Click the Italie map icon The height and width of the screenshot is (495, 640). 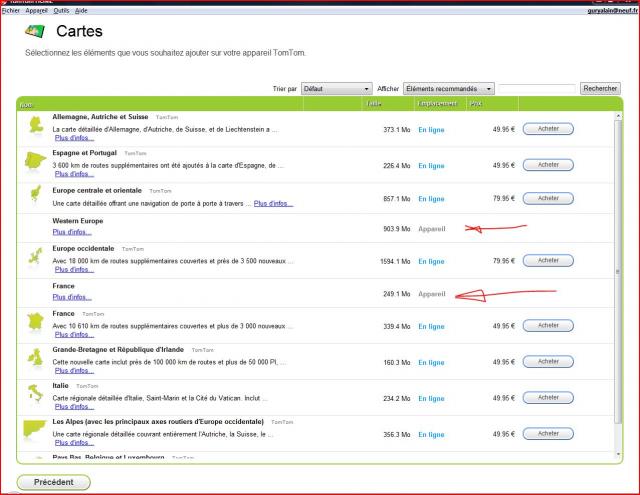pyautogui.click(x=36, y=394)
